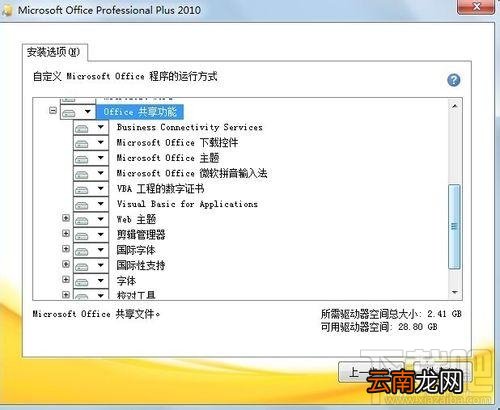Viewport: 500px width, 410px height.
Task: Select the 安装选项 tab
Action: pos(54,52)
